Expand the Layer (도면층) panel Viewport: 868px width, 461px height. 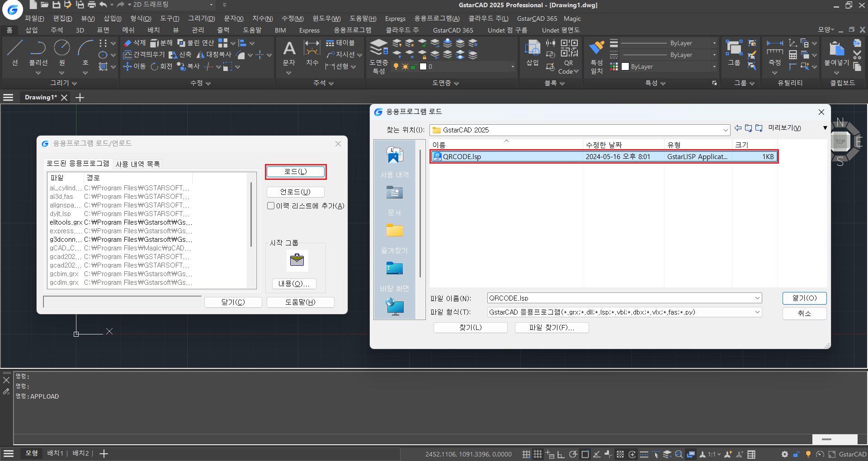445,83
